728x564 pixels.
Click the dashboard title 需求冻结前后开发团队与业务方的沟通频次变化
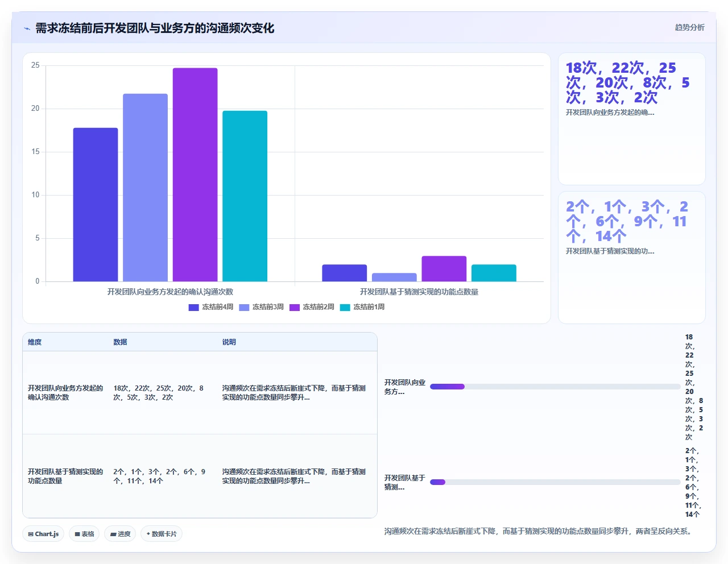click(155, 28)
